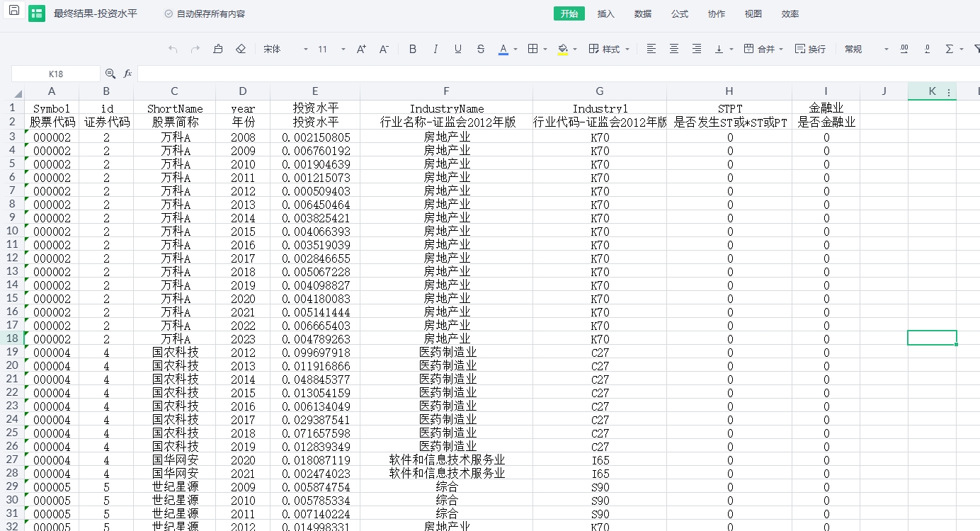
Task: Toggle 换行 text wrapping
Action: [x=810, y=49]
